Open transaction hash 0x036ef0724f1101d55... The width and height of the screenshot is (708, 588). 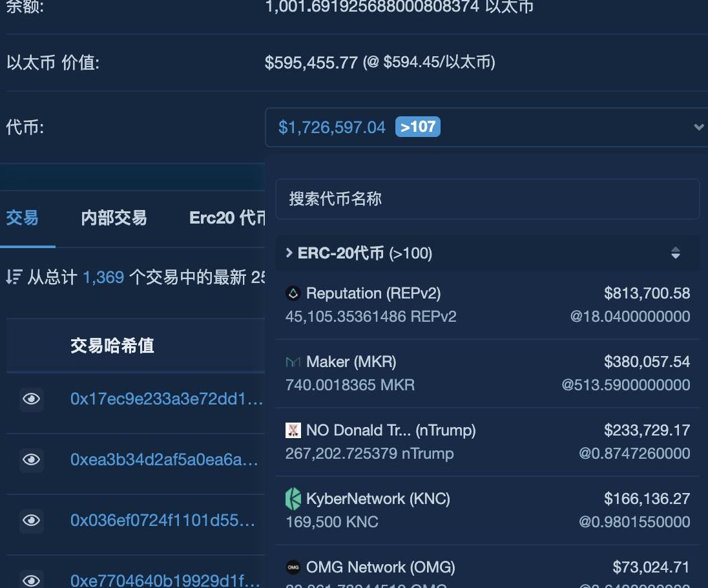163,520
